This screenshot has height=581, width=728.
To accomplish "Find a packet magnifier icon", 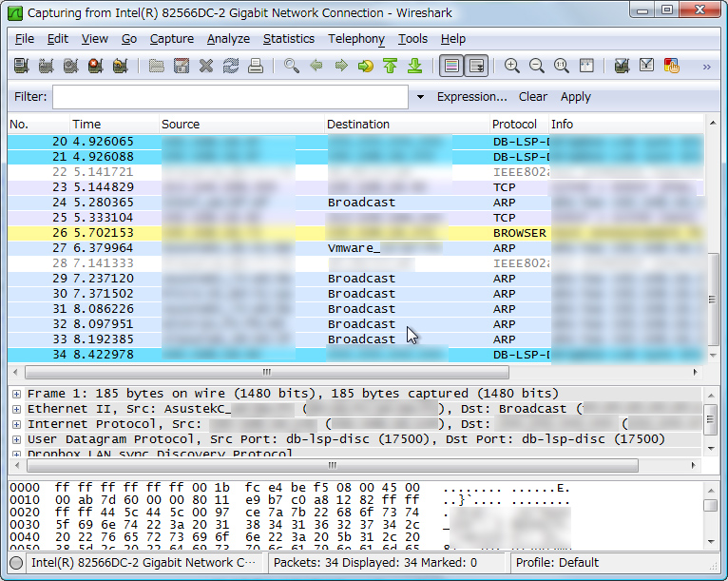I will [x=292, y=66].
